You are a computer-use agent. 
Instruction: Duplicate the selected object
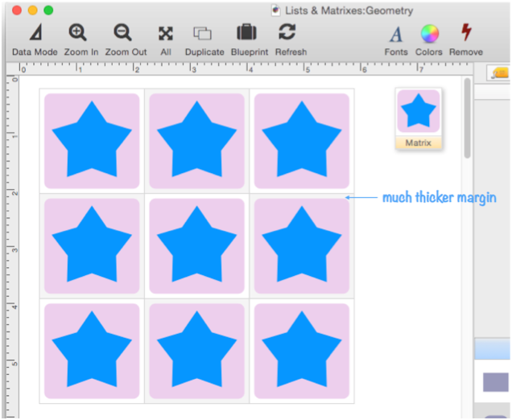pos(204,39)
